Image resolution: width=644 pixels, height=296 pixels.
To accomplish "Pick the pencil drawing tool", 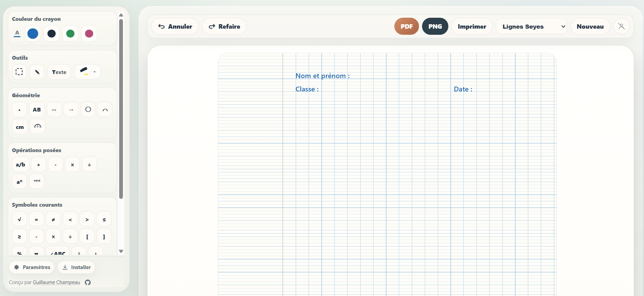I will (37, 72).
